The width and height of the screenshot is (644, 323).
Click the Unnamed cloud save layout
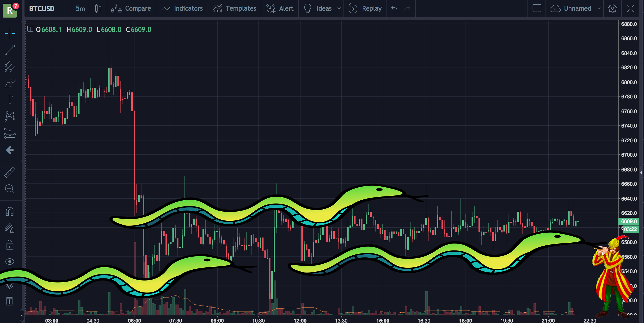tap(570, 9)
